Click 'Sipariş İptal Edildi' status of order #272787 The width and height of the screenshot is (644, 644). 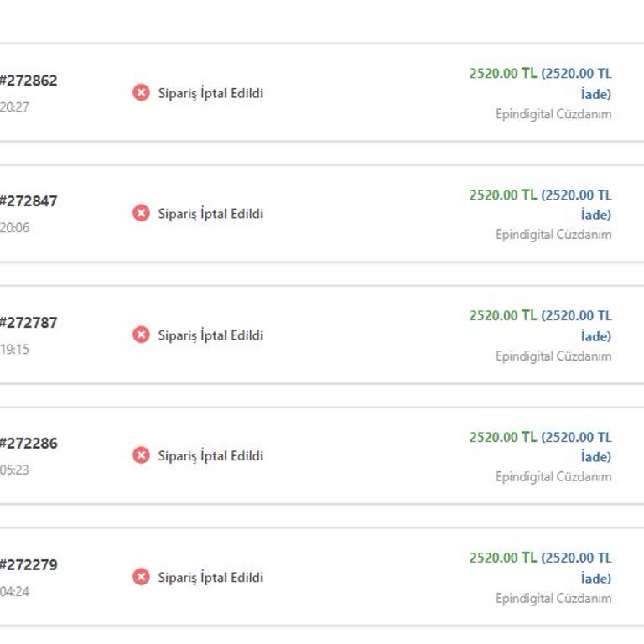tap(210, 335)
